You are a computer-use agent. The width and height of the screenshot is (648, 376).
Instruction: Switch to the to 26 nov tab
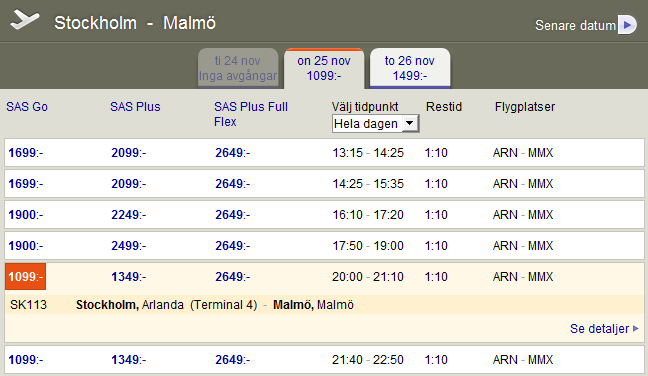pyautogui.click(x=410, y=68)
